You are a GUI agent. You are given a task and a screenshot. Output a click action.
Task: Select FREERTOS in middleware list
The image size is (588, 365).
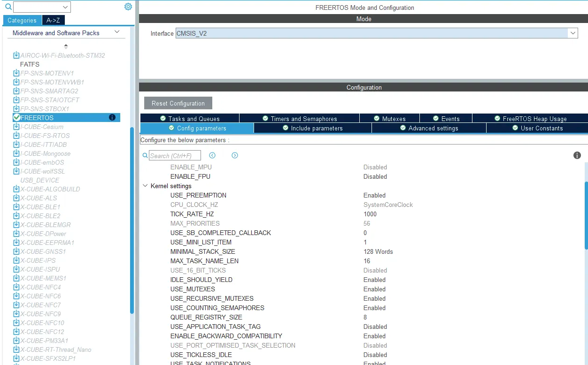point(66,117)
